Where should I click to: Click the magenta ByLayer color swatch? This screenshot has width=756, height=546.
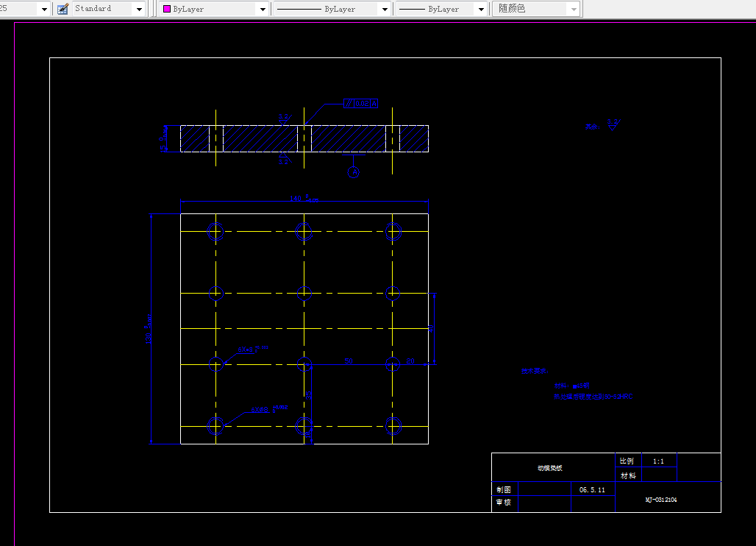pyautogui.click(x=167, y=9)
